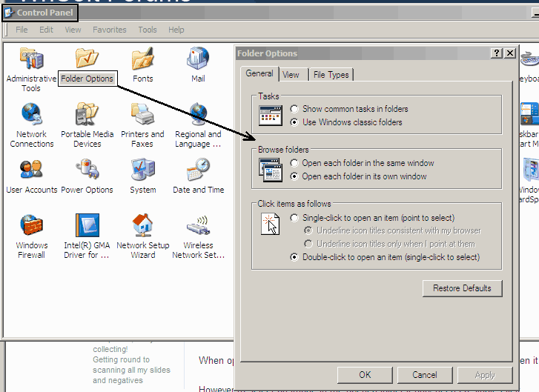Open the System icon

(142, 169)
